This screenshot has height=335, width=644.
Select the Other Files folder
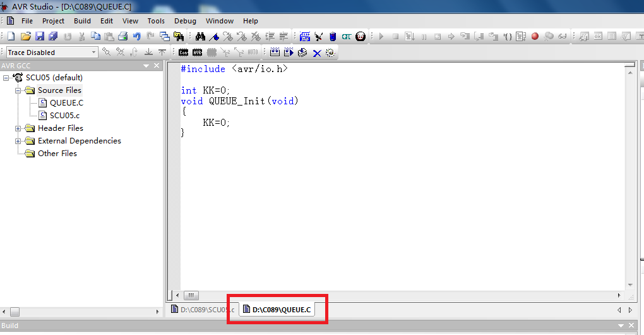pos(57,154)
